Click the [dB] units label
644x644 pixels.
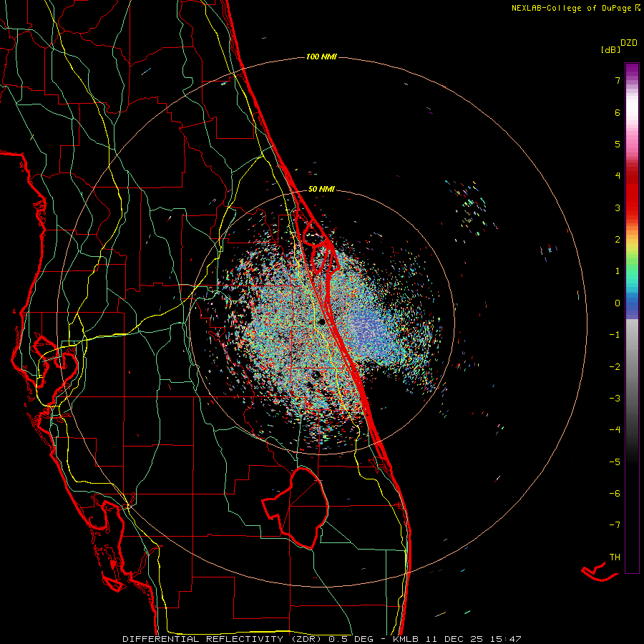click(x=610, y=50)
